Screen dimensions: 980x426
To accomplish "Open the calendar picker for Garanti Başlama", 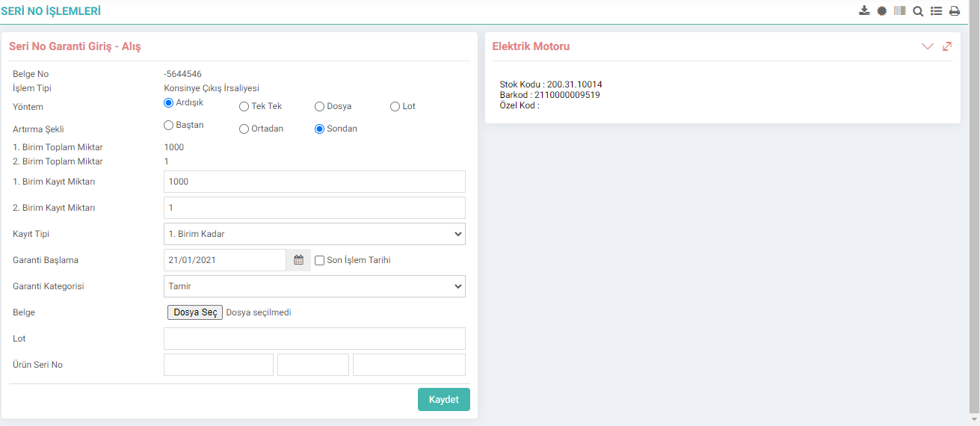I will pyautogui.click(x=298, y=260).
